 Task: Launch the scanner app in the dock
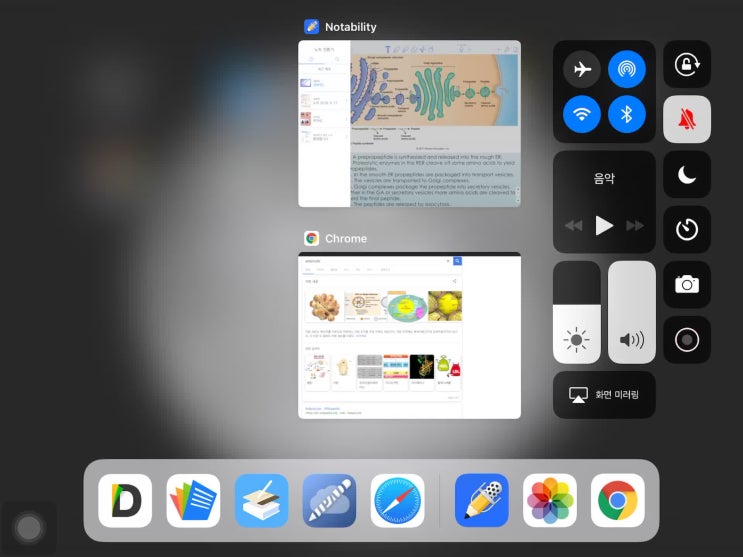261,500
